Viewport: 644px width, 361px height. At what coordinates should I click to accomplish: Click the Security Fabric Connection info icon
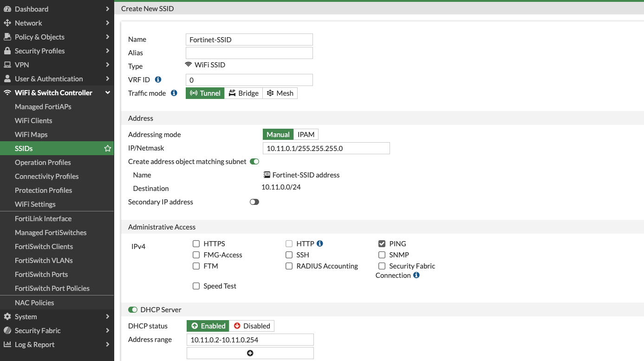point(416,275)
